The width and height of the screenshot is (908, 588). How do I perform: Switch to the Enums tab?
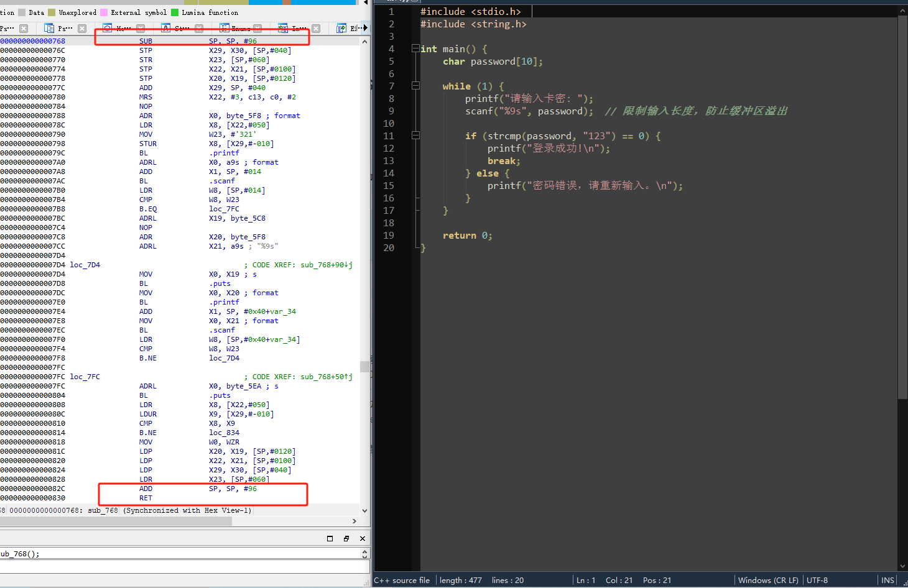tap(241, 29)
